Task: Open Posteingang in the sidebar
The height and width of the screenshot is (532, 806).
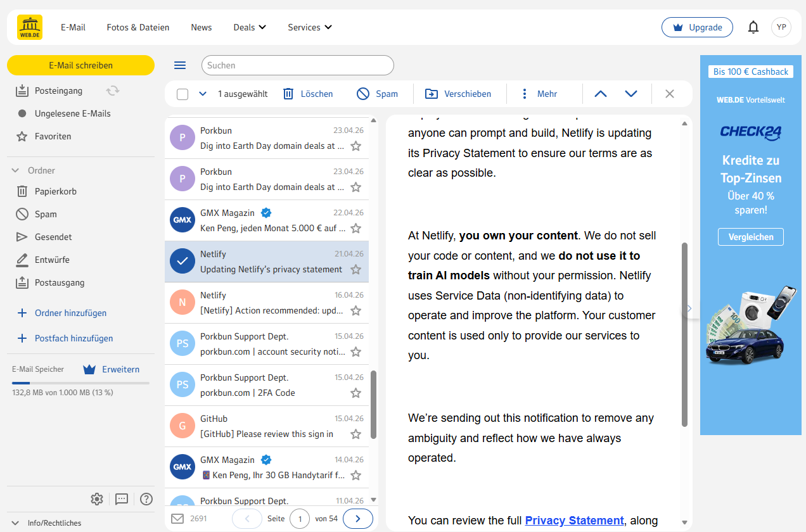Action: coord(58,91)
